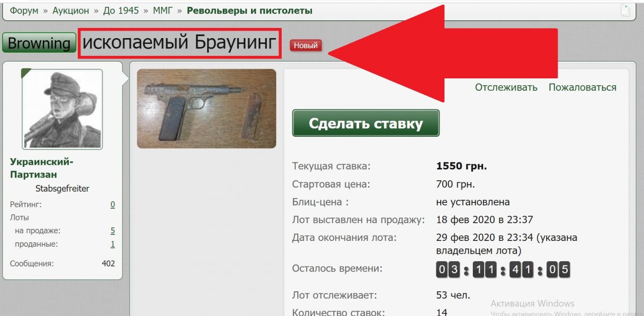644x316 pixels.
Task: Click 'Отслеживать' to watch the lot
Action: click(x=506, y=87)
